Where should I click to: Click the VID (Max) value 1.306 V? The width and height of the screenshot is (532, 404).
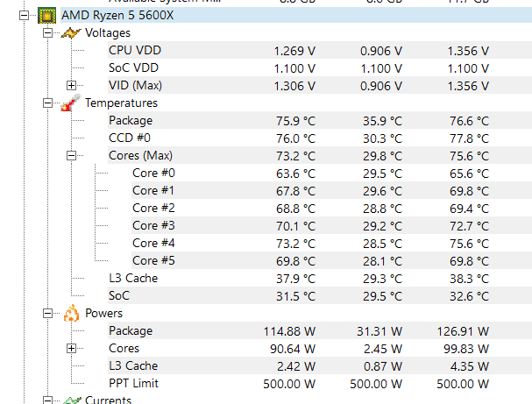tap(294, 86)
